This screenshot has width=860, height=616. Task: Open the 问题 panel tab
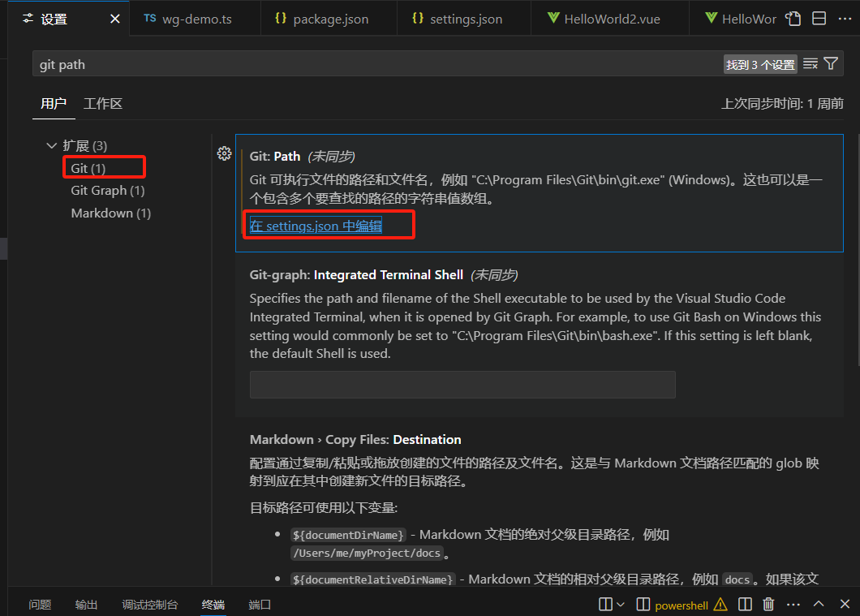(40, 605)
